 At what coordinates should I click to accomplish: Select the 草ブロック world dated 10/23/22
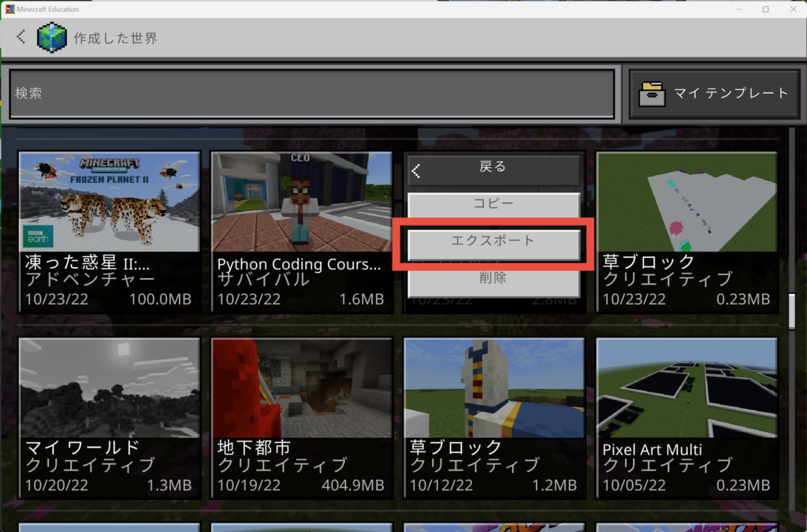click(x=686, y=232)
